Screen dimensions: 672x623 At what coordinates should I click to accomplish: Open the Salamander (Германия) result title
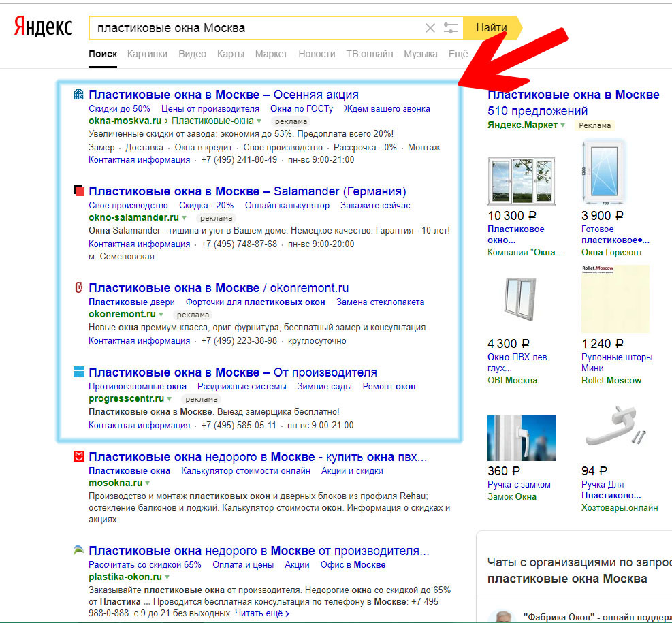pyautogui.click(x=247, y=191)
